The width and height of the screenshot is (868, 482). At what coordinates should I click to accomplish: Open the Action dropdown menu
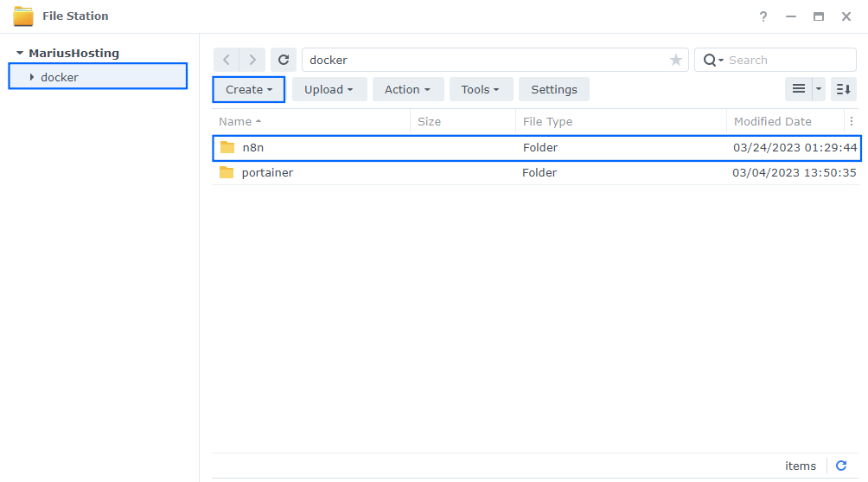click(x=407, y=90)
